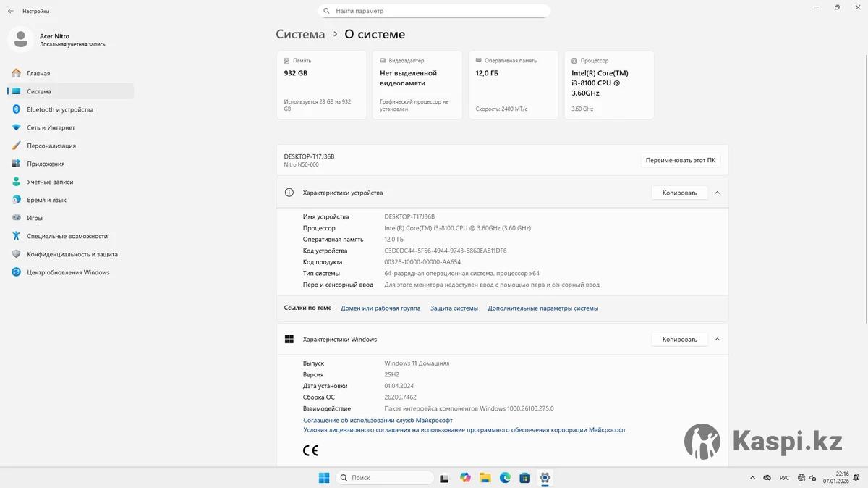Open the Windows Start menu
The height and width of the screenshot is (488, 868).
324,478
